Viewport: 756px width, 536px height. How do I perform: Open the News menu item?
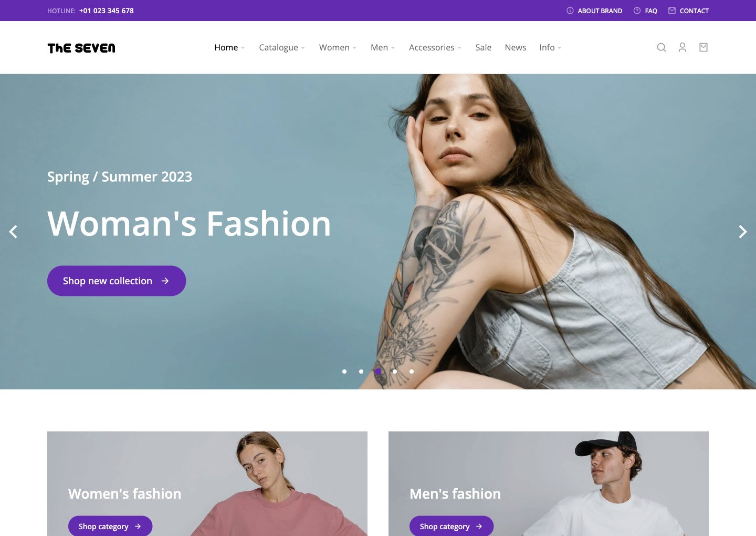point(516,47)
